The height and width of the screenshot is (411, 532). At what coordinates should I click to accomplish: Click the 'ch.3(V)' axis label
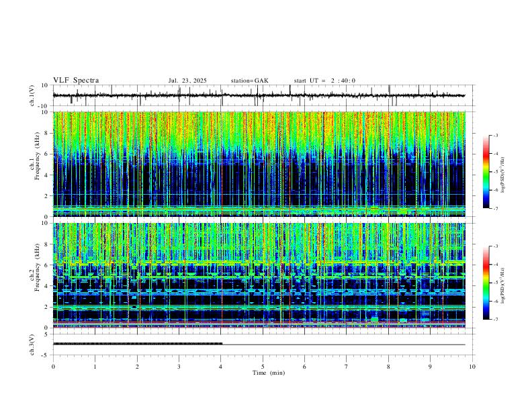tap(32, 345)
